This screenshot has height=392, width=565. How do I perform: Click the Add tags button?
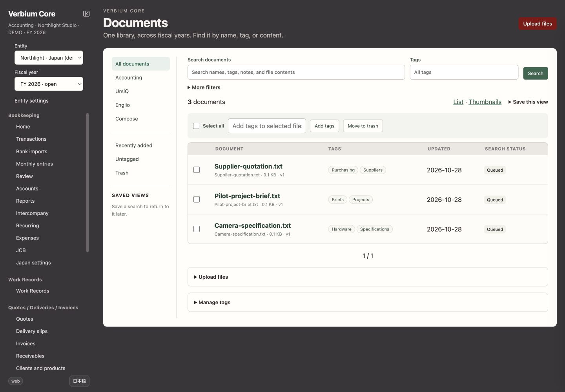(324, 126)
